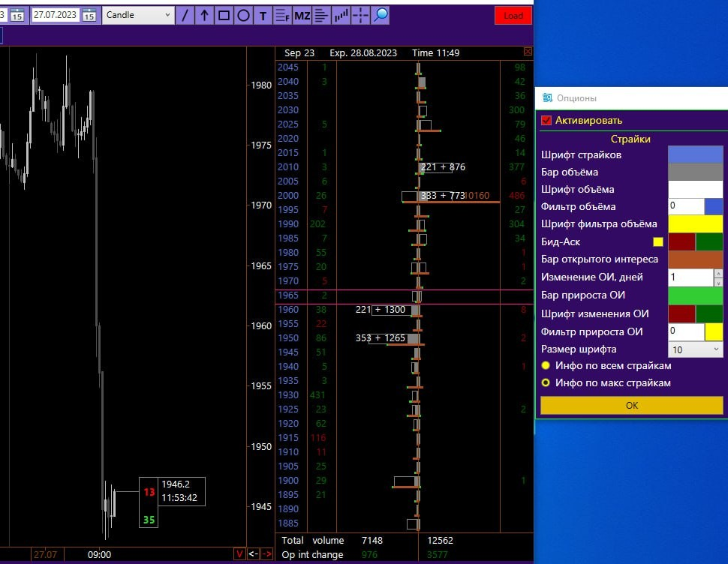Select the up arrow drawing tool
Screen dimensions: 728x564
pos(204,15)
